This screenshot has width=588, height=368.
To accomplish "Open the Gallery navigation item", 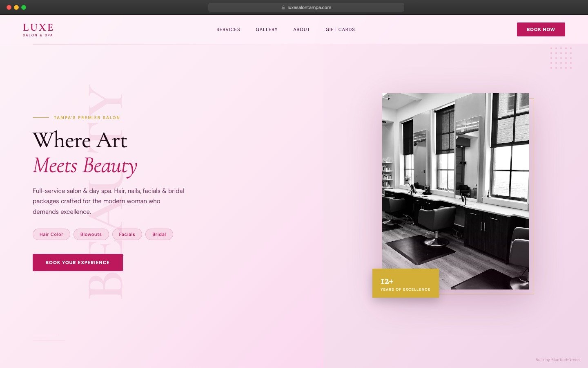I will coord(266,29).
